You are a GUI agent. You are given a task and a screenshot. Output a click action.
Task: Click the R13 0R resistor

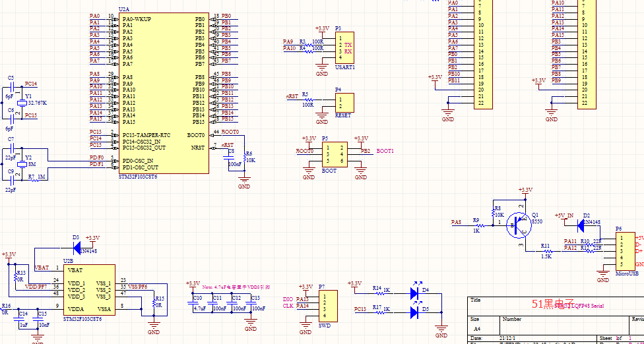[16, 276]
